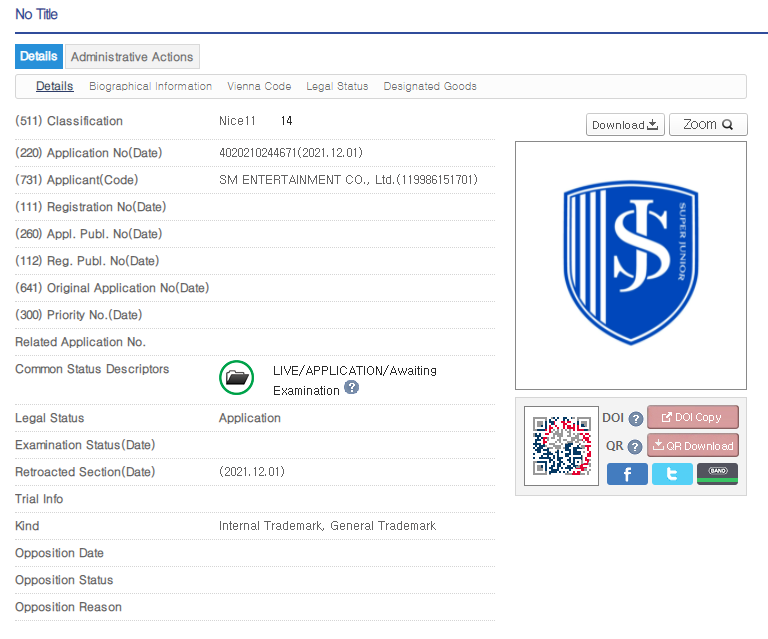Viewport: 768px width, 639px height.
Task: Click the Nice11 classification value
Action: (237, 121)
